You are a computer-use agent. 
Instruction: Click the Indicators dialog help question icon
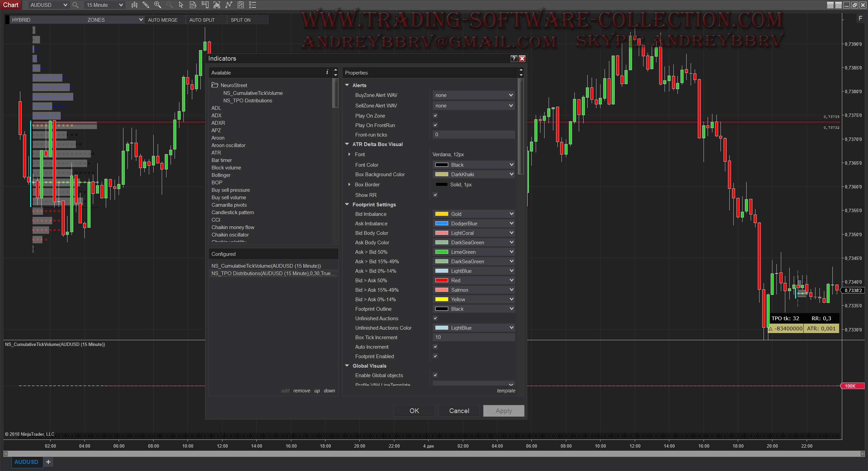pyautogui.click(x=514, y=59)
